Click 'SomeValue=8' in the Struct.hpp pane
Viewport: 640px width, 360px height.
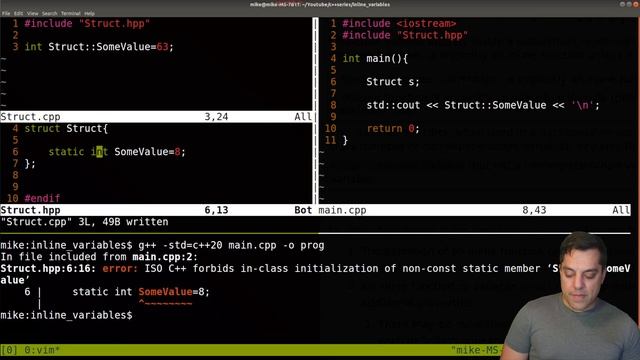(147, 152)
